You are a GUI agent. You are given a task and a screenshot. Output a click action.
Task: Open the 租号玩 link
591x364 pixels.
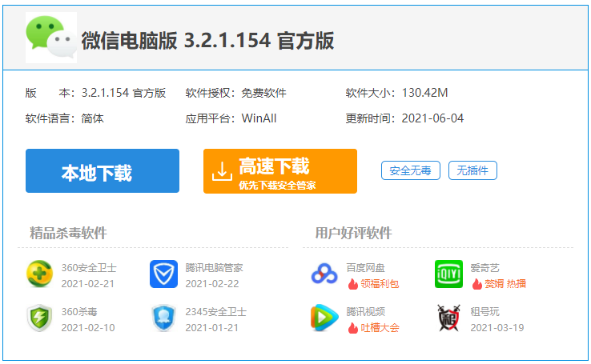coord(484,312)
